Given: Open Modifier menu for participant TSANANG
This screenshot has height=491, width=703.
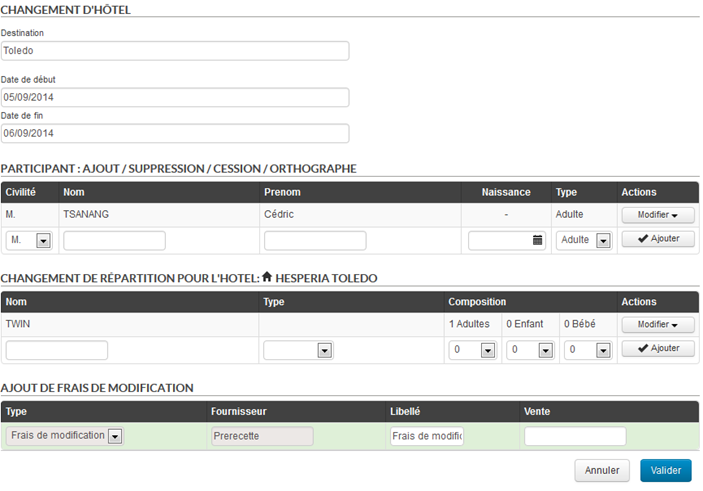Looking at the screenshot, I should pos(657,215).
